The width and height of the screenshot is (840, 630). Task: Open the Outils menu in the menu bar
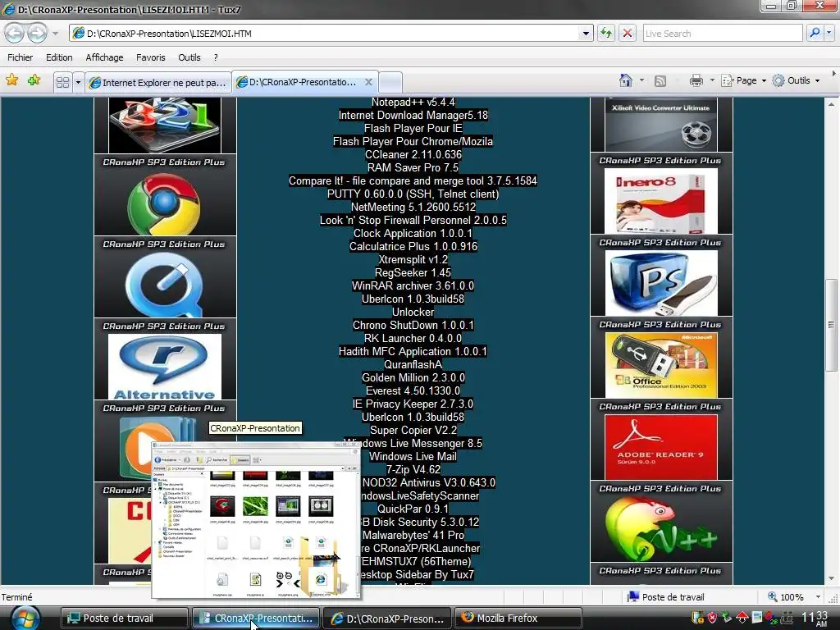point(189,57)
